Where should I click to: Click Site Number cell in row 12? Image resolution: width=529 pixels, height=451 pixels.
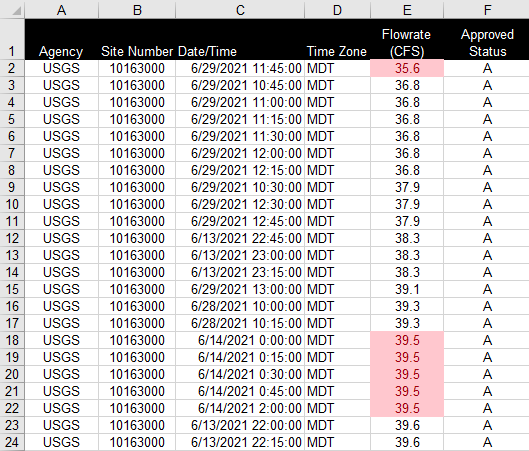(x=137, y=238)
